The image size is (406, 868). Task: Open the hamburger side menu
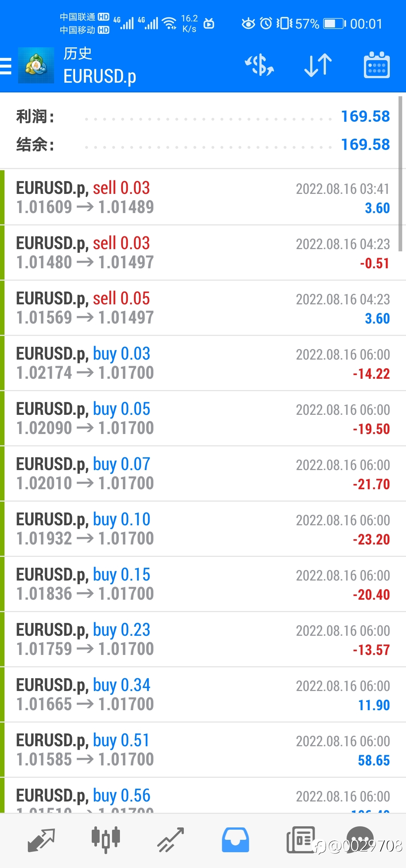coord(6,66)
